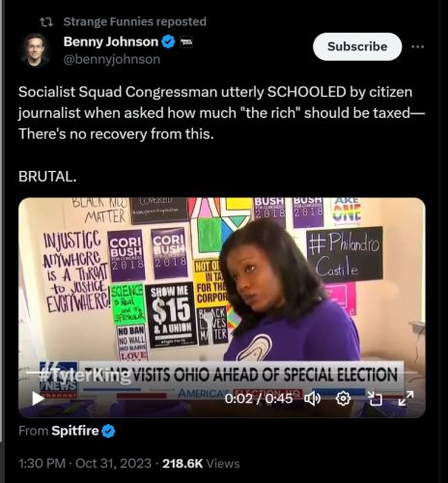Open video settings gear icon
Screen dimensions: 448x483
tap(343, 399)
